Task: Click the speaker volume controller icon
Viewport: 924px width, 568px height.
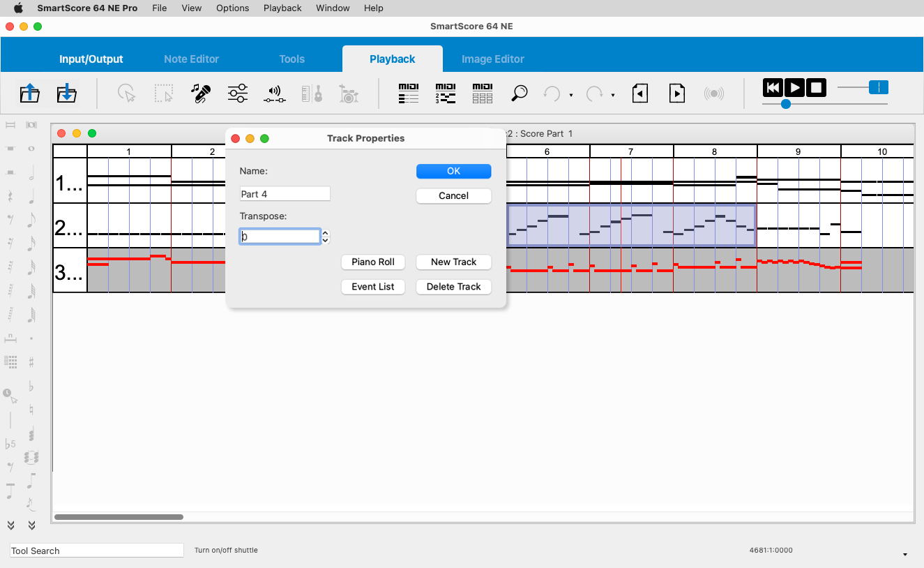Action: point(275,94)
